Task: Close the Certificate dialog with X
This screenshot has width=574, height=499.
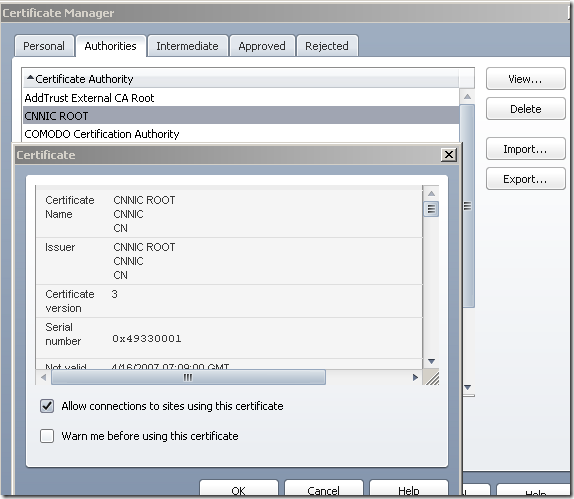Action: point(449,155)
